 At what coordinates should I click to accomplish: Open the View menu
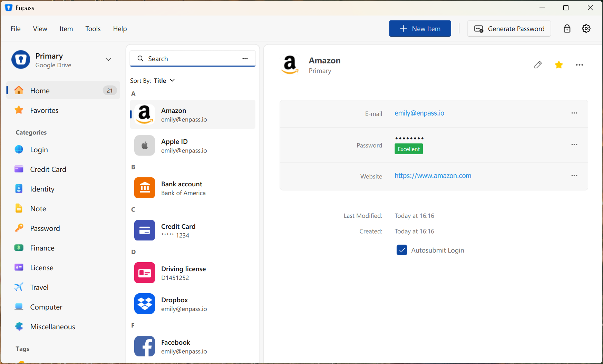tap(40, 29)
